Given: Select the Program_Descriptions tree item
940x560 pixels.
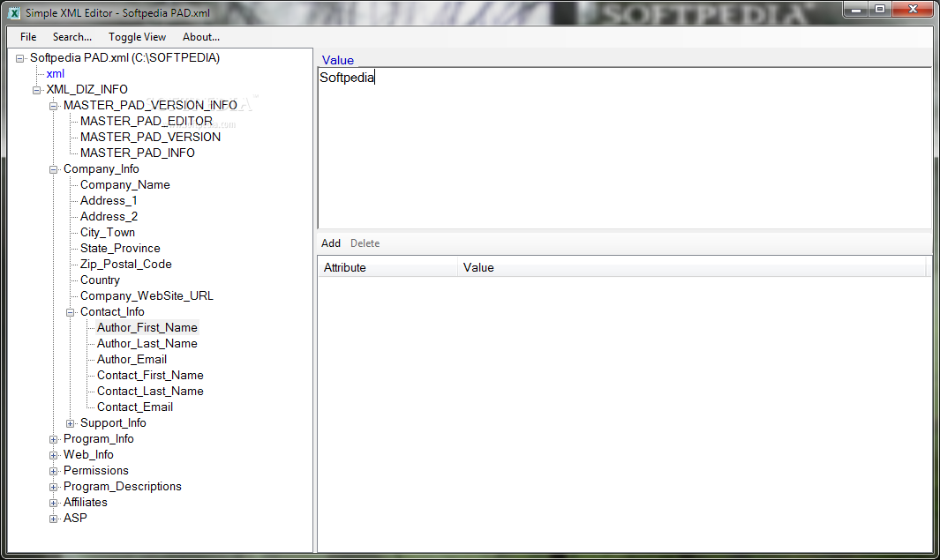Looking at the screenshot, I should point(123,486).
